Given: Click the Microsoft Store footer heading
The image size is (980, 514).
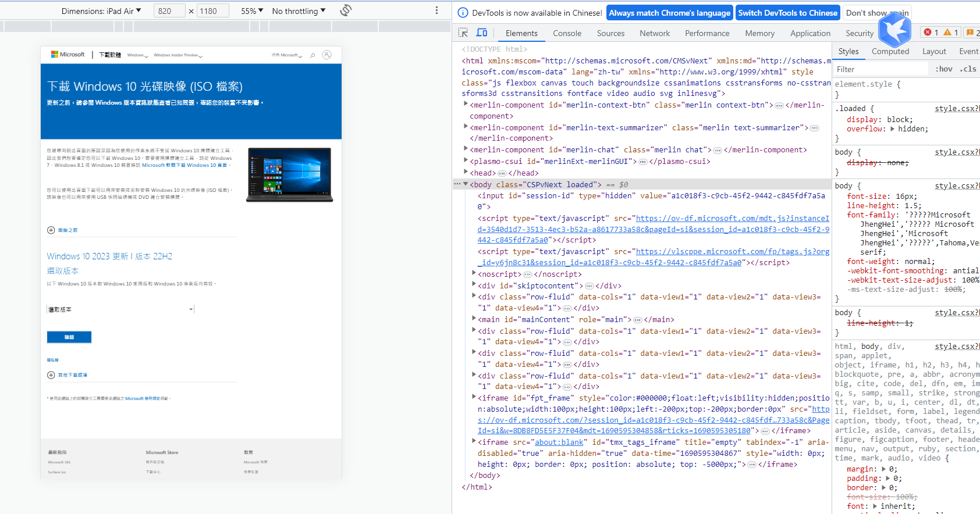Looking at the screenshot, I should pos(162,452).
